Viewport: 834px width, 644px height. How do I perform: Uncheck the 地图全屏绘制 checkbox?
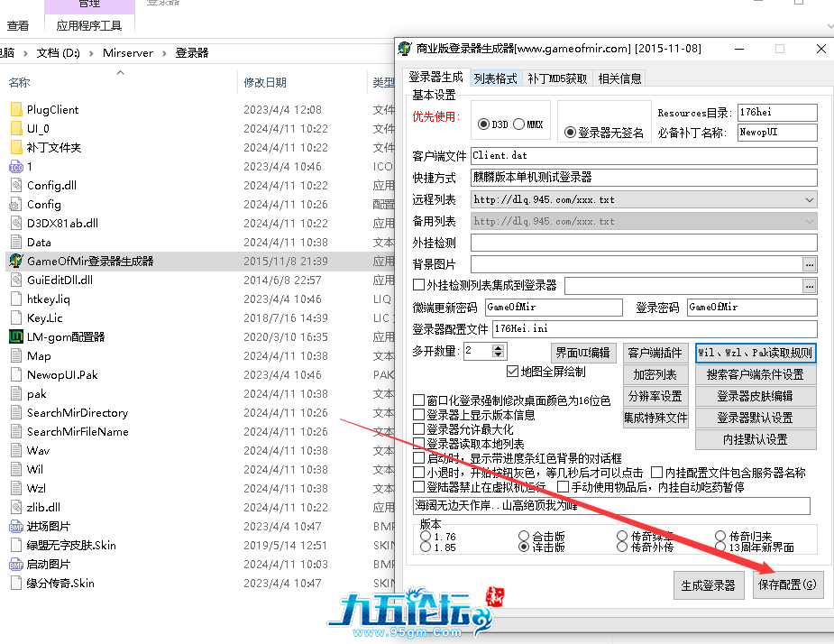512,372
